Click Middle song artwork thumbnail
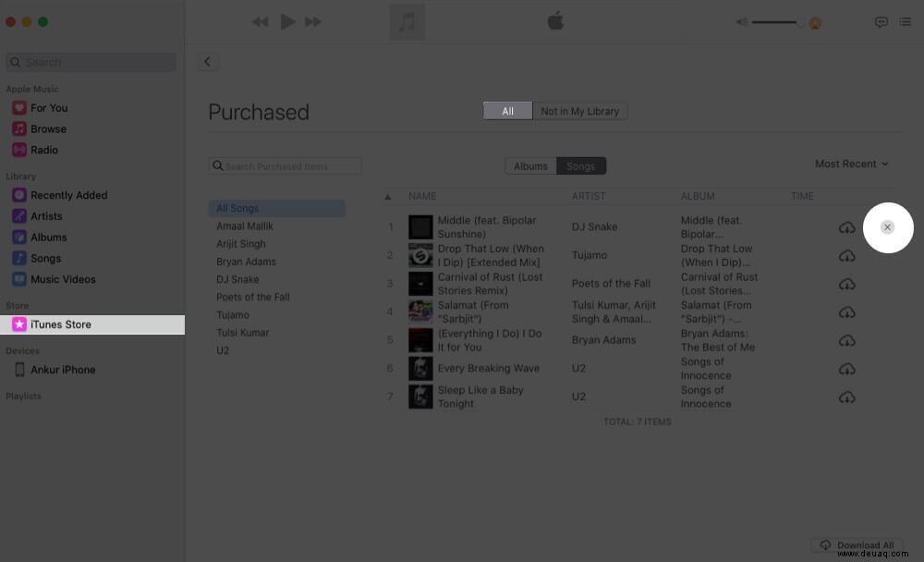 pos(420,227)
